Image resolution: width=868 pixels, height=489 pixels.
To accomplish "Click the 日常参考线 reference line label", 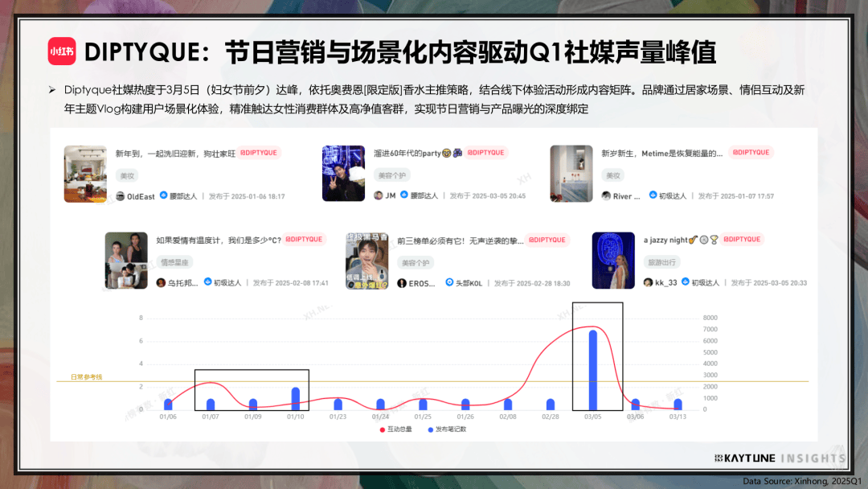I will point(86,376).
